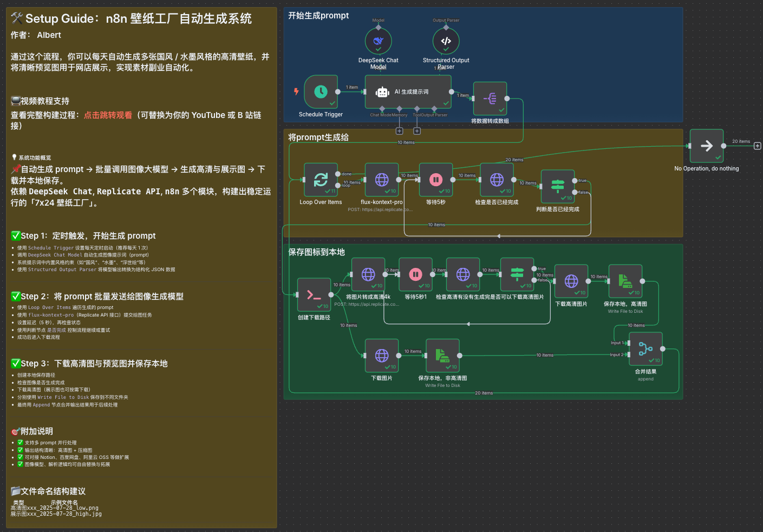This screenshot has height=532, width=763.
Task: Open the 下载高清图片 node
Action: pyautogui.click(x=571, y=281)
